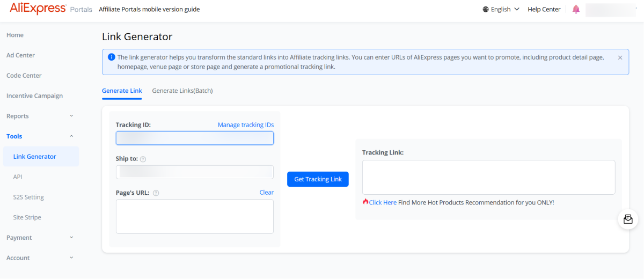The width and height of the screenshot is (644, 279).
Task: Open Manage tracking IDs link
Action: coord(246,124)
